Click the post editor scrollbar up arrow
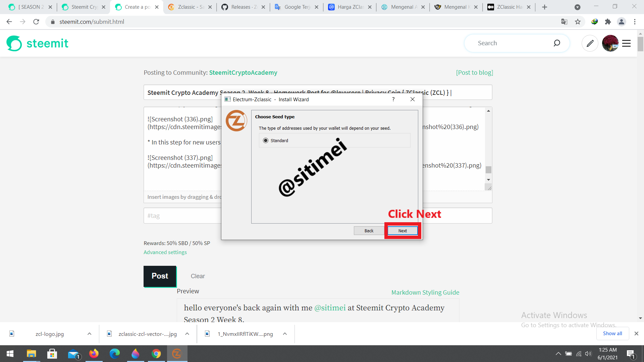This screenshot has height=362, width=644. click(488, 111)
